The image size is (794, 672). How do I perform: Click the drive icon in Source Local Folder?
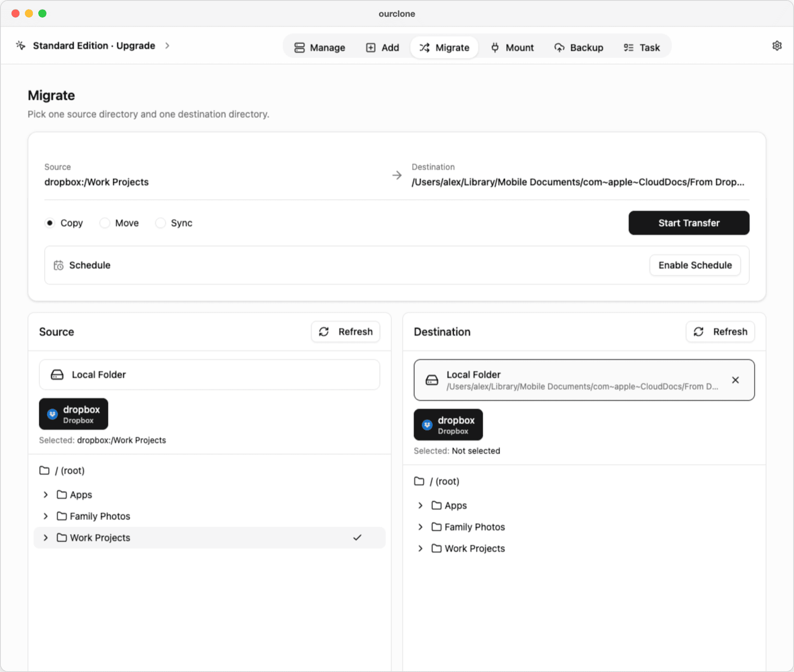point(57,375)
